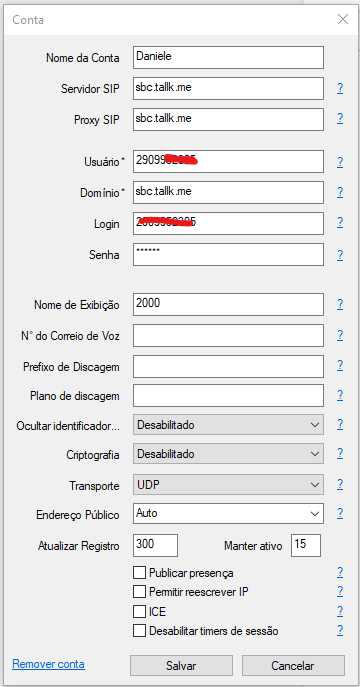Image resolution: width=360 pixels, height=687 pixels.
Task: Open help for Permitir reescrever IP
Action: click(x=340, y=592)
